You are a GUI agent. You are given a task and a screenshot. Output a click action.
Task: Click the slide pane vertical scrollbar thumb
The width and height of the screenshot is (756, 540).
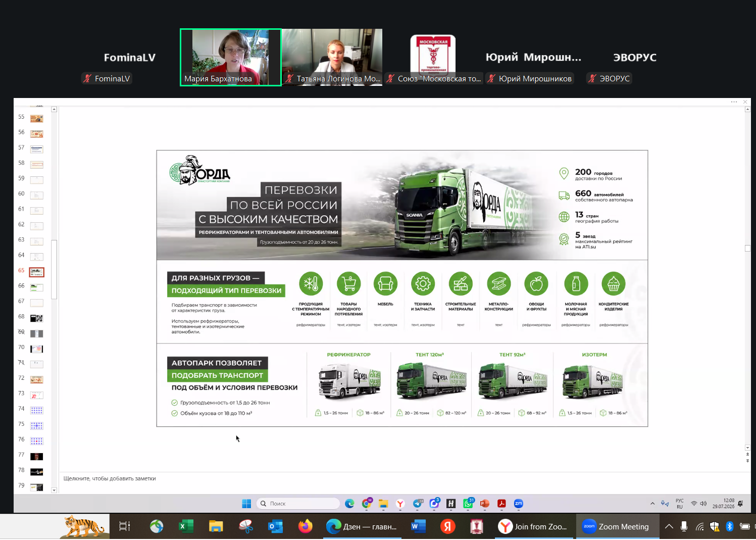(x=747, y=248)
